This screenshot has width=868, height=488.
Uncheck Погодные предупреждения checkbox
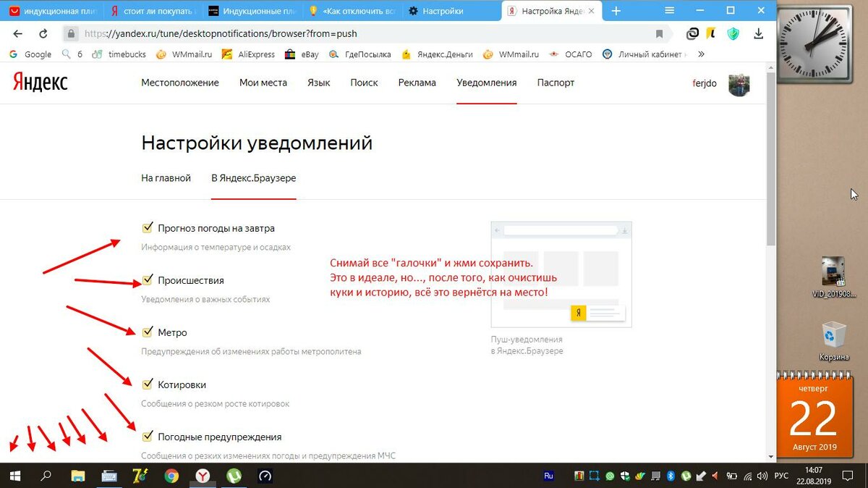[x=148, y=436]
